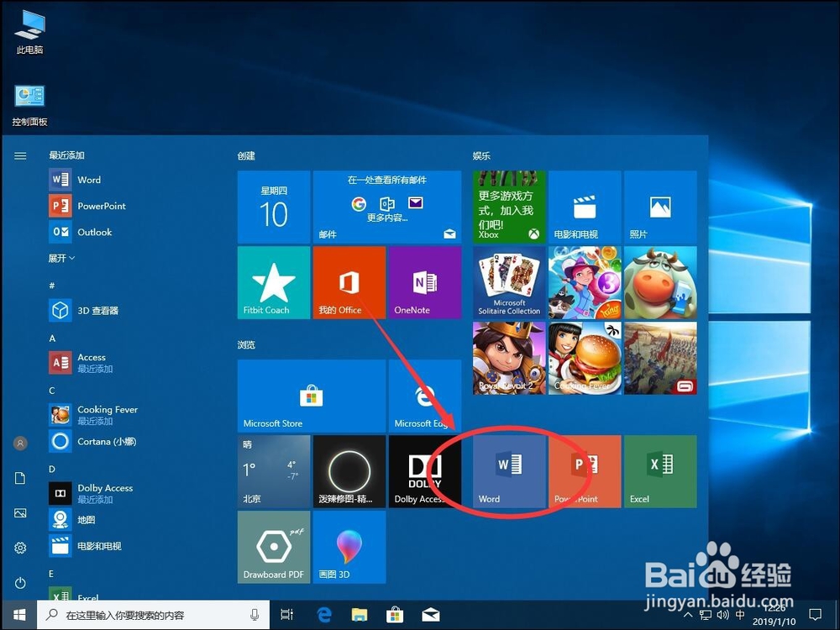Open Mail from the taskbar
Screen dimensions: 840x630
click(x=431, y=615)
